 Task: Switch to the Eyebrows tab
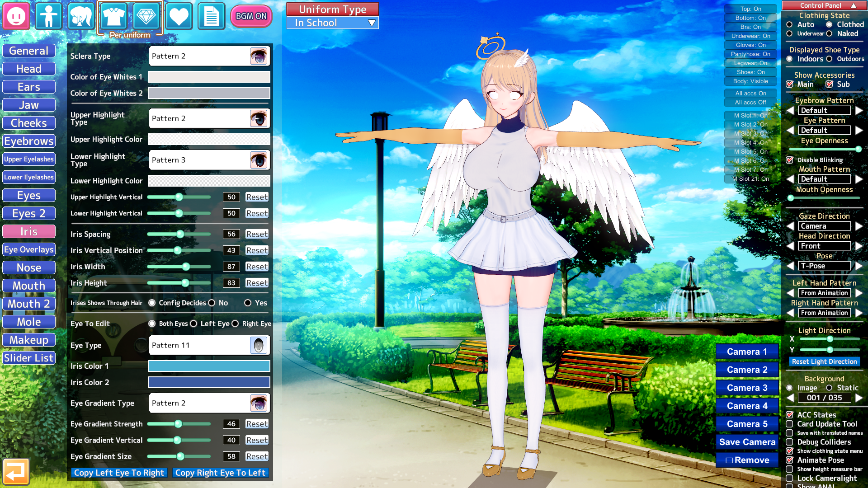[x=29, y=141]
